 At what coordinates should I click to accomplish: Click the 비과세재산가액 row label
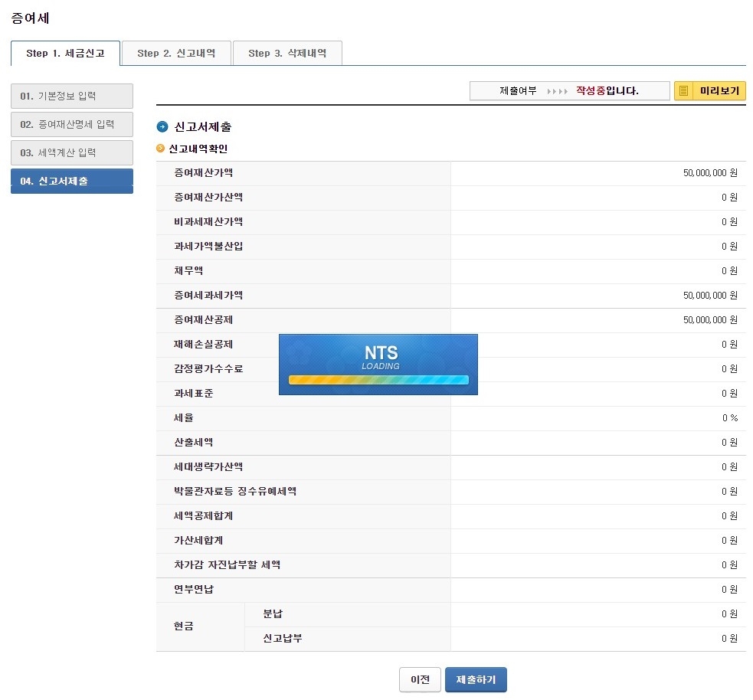click(x=208, y=222)
